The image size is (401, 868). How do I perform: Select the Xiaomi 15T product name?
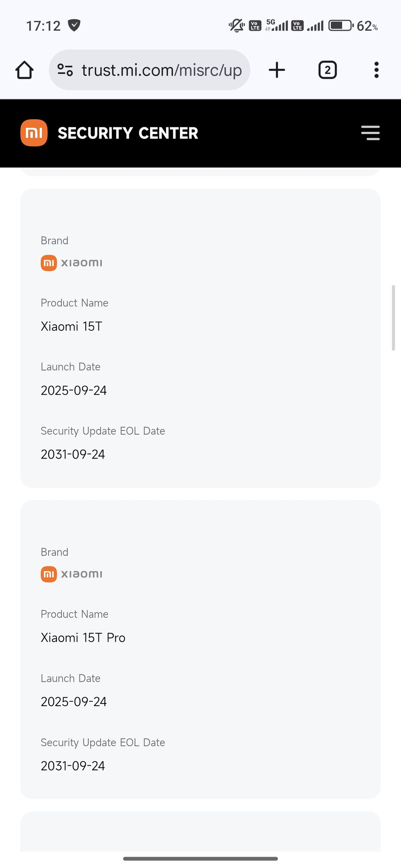pos(71,326)
